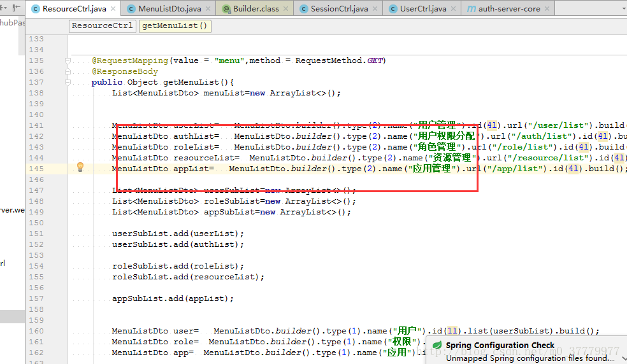This screenshot has width=627, height=364.
Task: Switch to the ResourceCtrl.java tab
Action: point(72,8)
